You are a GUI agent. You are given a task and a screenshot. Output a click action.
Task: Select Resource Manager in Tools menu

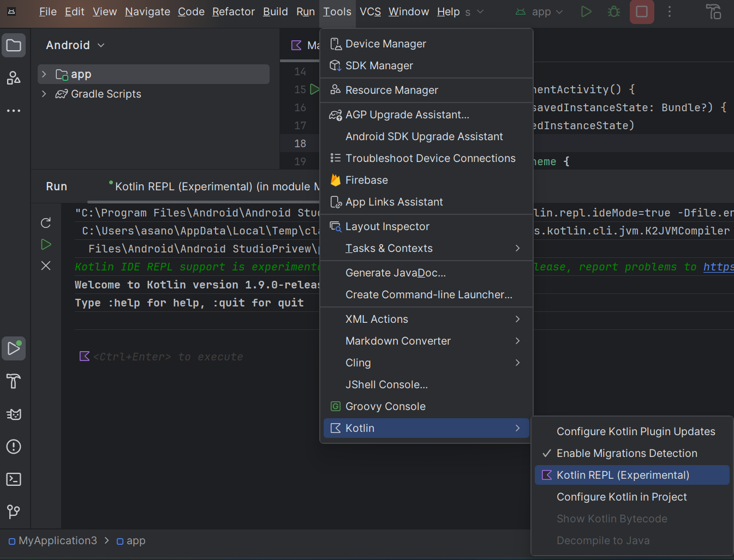pyautogui.click(x=426, y=90)
